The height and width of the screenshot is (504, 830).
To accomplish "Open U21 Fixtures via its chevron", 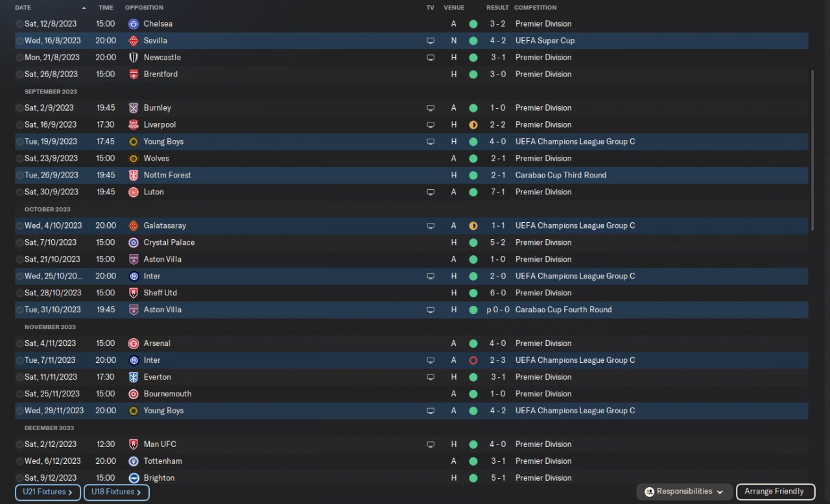I will pyautogui.click(x=70, y=492).
